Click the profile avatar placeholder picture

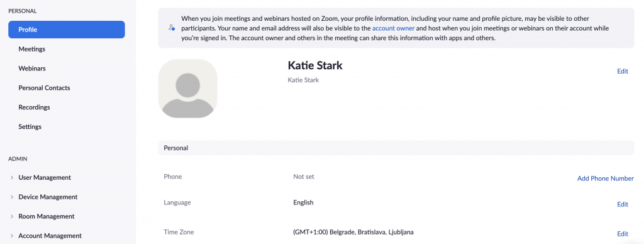coord(187,89)
